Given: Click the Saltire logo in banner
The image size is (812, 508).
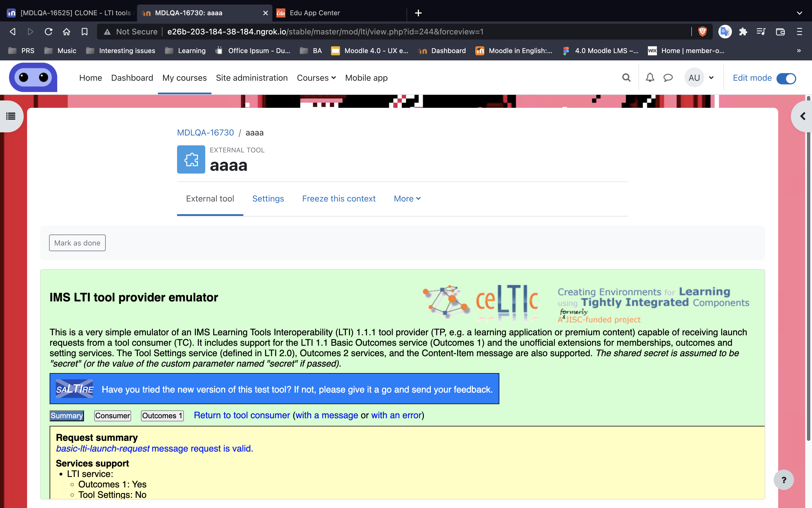Looking at the screenshot, I should tap(74, 389).
